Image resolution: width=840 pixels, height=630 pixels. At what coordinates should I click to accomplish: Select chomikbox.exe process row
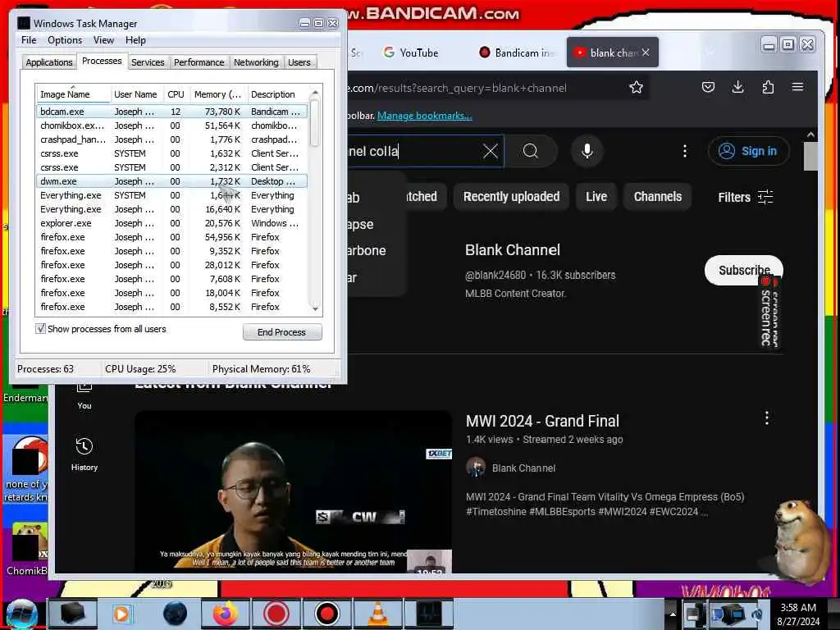point(171,126)
